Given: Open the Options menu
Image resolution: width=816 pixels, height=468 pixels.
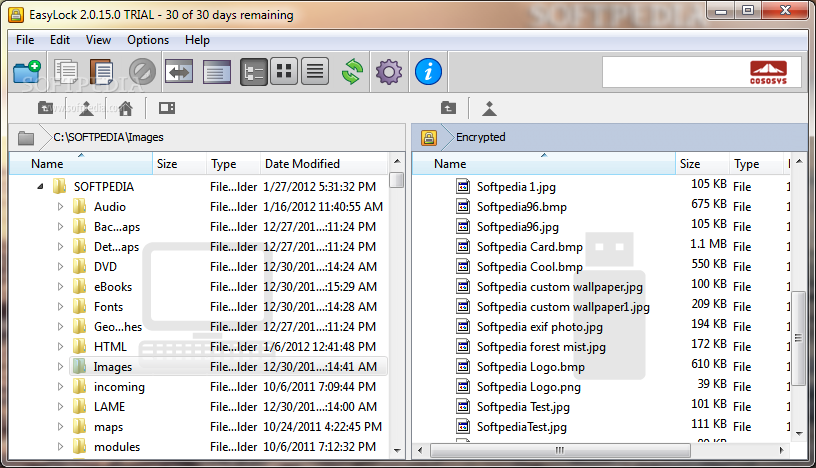Looking at the screenshot, I should (x=148, y=40).
